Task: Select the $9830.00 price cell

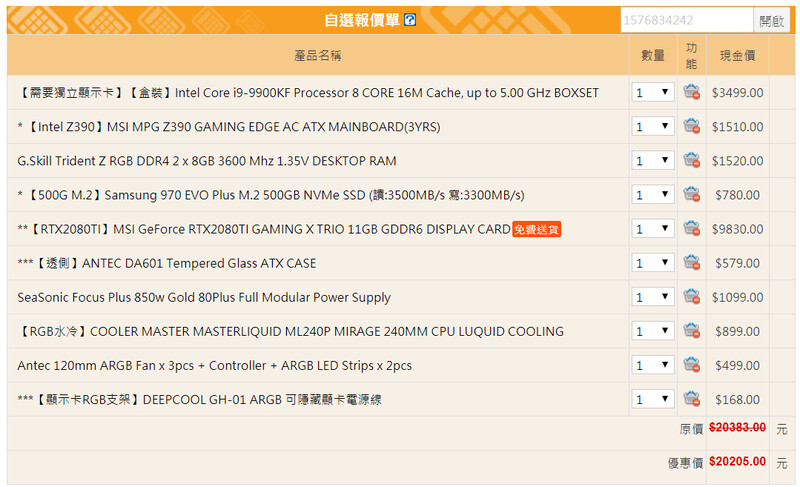Action: [x=738, y=229]
